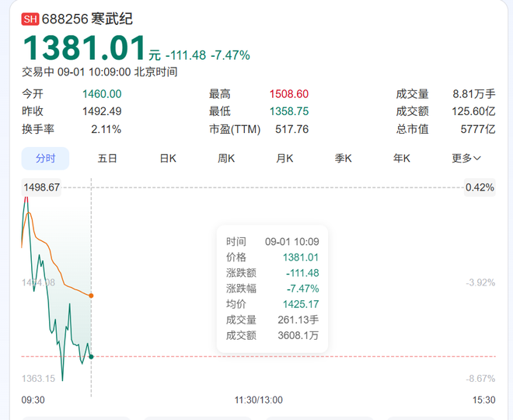Click the 均价 row in tooltip
Image resolution: width=513 pixels, height=420 pixels.
(272, 304)
